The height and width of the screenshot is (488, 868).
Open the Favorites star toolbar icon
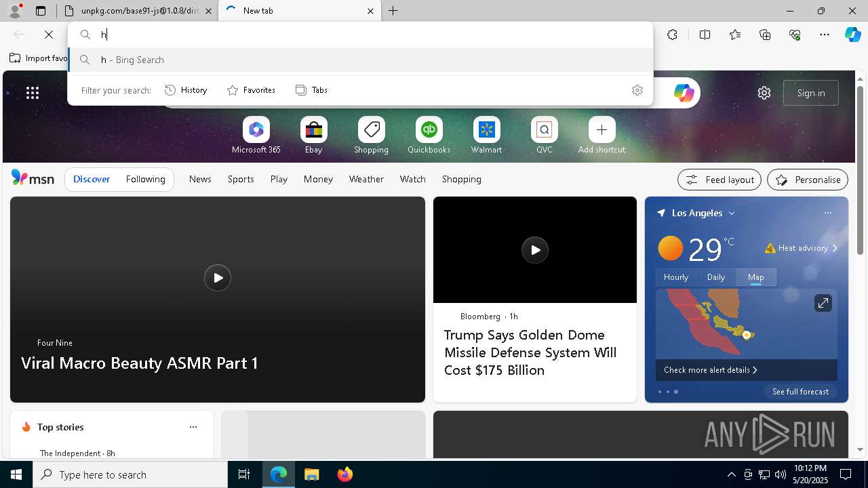(735, 35)
